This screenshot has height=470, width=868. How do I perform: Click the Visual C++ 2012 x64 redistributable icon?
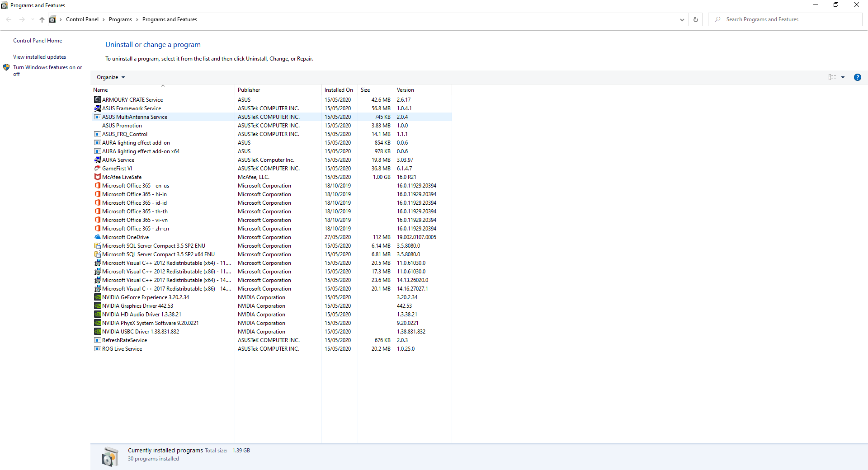tap(97, 263)
